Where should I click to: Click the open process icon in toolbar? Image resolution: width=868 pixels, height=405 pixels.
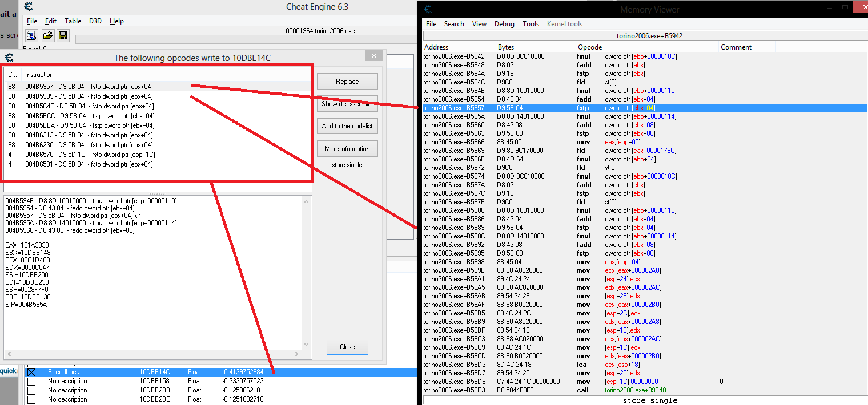click(x=31, y=36)
